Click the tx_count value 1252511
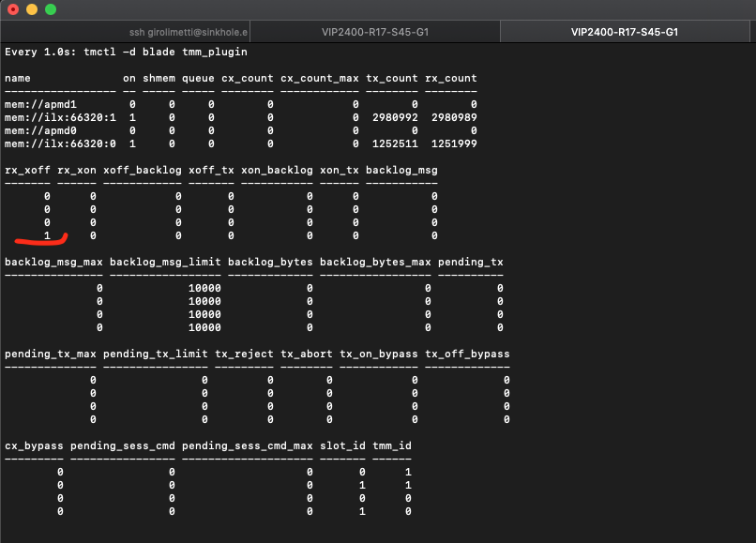756x543 pixels. click(395, 143)
